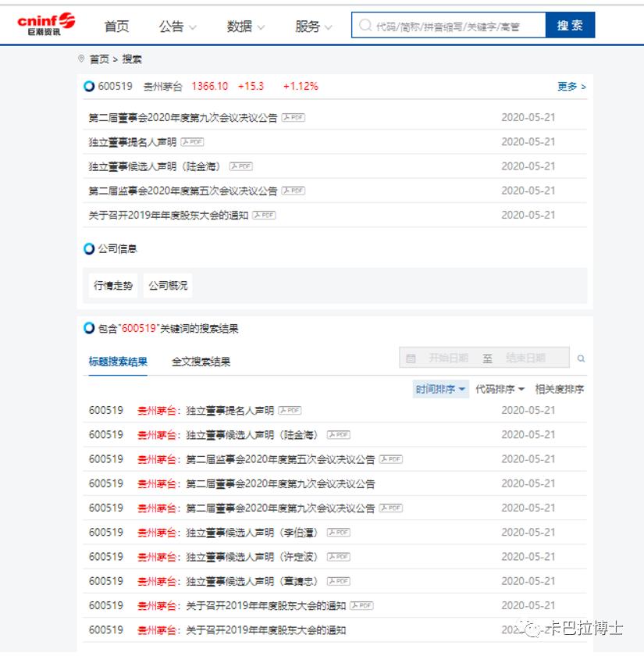
Task: Click the location pin icon in the breadcrumb
Action: [x=81, y=59]
